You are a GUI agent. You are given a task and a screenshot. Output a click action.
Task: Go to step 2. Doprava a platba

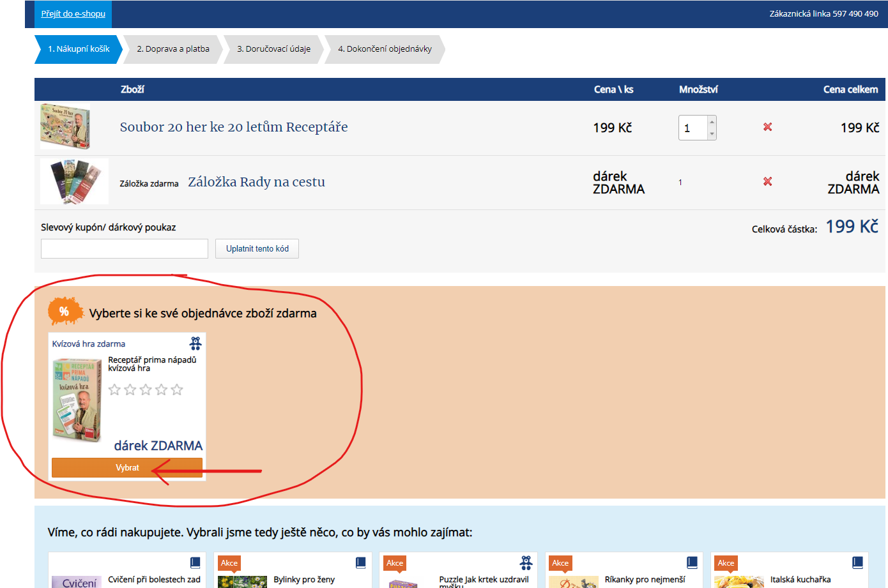tap(173, 49)
